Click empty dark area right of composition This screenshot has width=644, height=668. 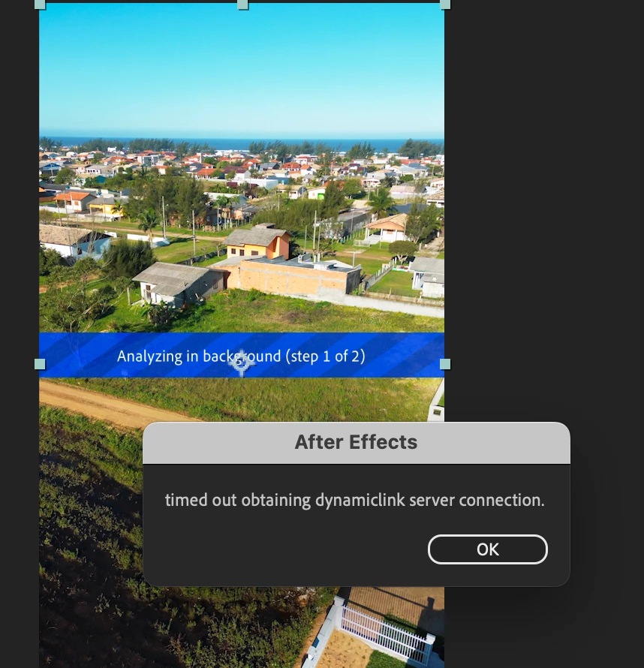tap(541, 213)
